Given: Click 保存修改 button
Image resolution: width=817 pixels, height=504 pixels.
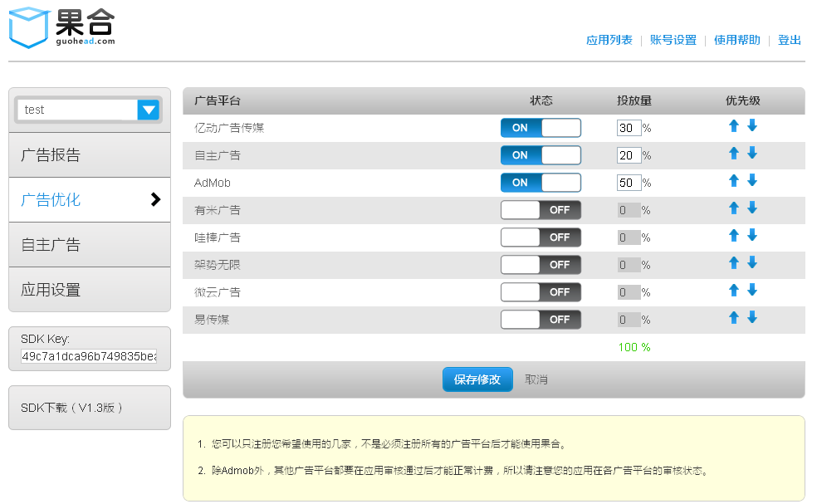Looking at the screenshot, I should (x=477, y=379).
